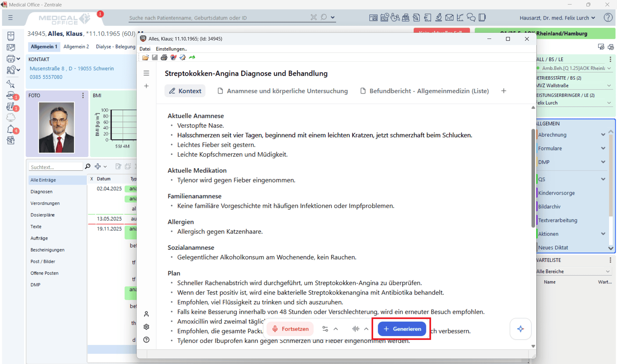Viewport: 617px width, 364px height.
Task: Click the help question mark icon top right
Action: coord(608,18)
